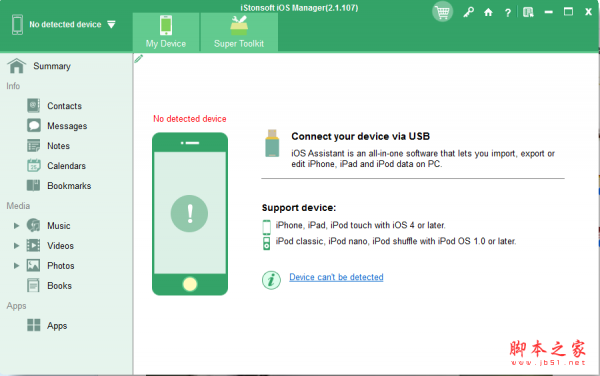The image size is (600, 376).
Task: Click the green info icon
Action: (x=271, y=280)
